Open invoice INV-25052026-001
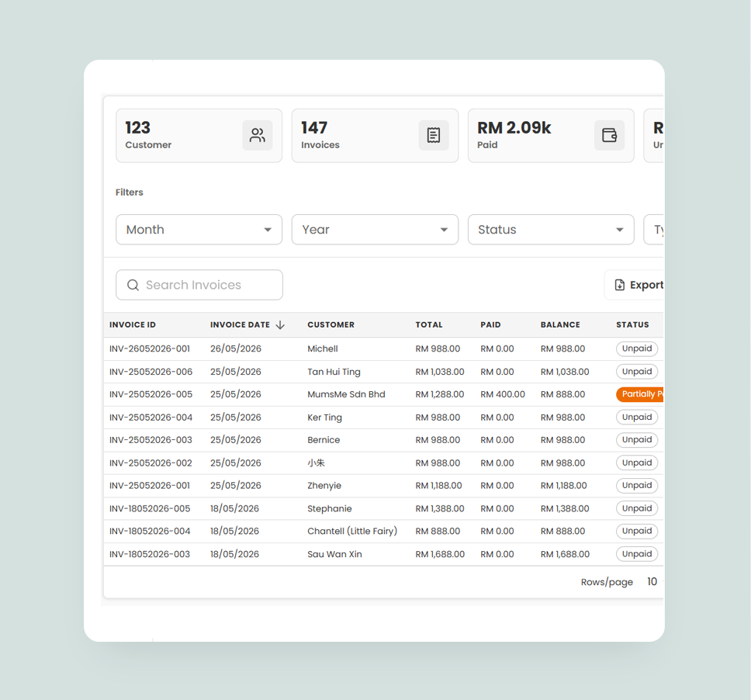 coord(150,485)
